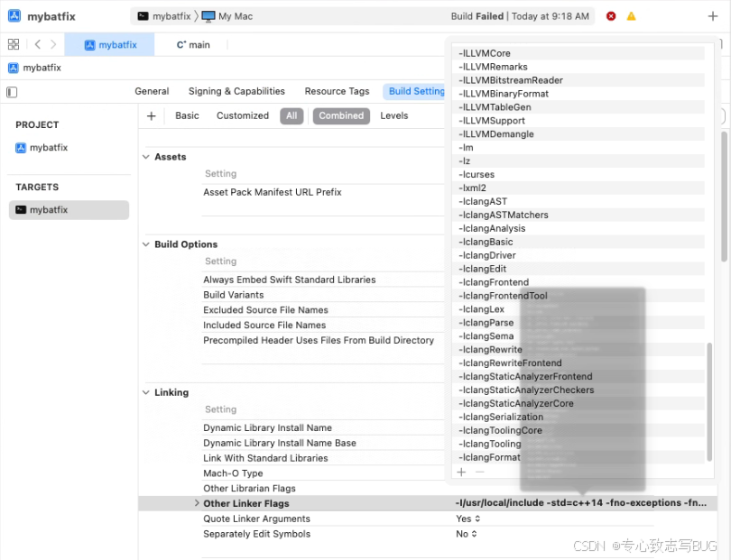The image size is (731, 560).
Task: Collapse the Assets section
Action: coord(146,156)
